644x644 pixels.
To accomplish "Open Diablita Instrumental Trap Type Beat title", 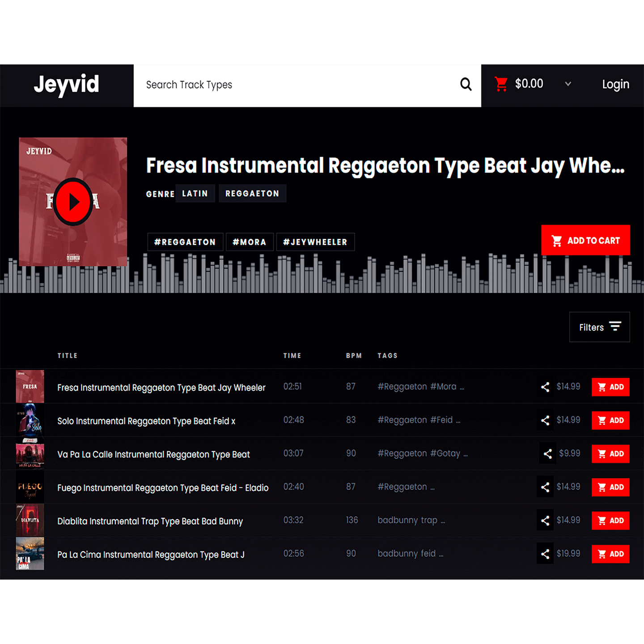I will 150,521.
